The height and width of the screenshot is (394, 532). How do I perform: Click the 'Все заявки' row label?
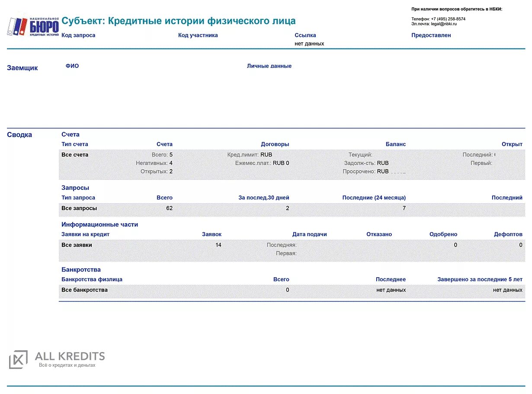click(x=77, y=245)
